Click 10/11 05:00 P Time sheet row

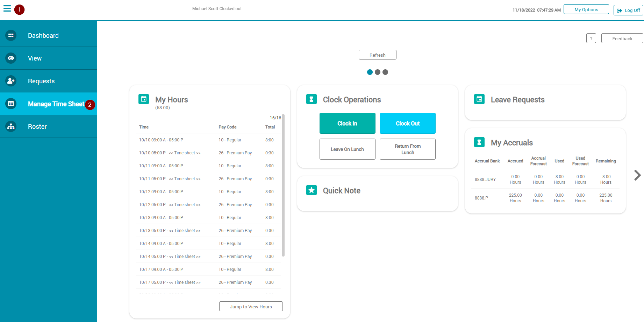[x=208, y=178]
